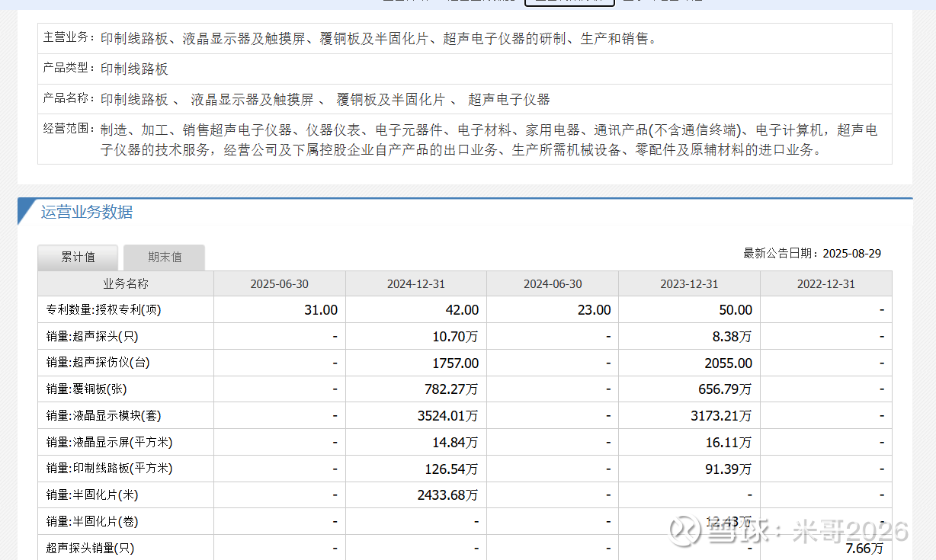This screenshot has height=560, width=936.
Task: Click the 业务名称 column header
Action: click(x=126, y=284)
